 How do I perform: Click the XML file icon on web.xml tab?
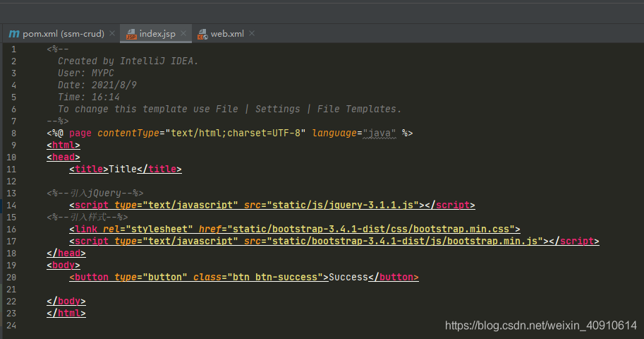pos(202,34)
